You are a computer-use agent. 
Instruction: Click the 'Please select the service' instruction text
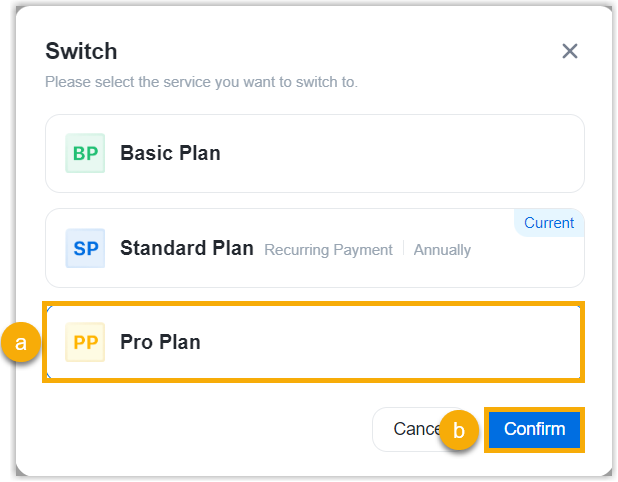click(201, 82)
